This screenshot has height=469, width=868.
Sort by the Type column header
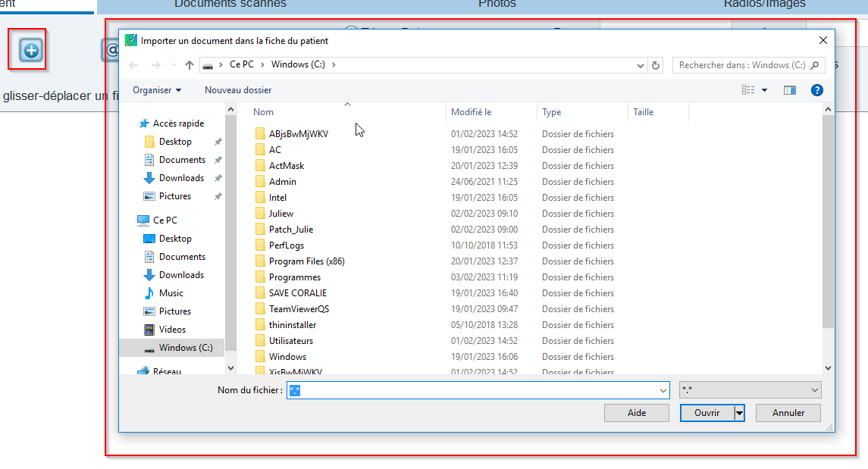(x=582, y=111)
